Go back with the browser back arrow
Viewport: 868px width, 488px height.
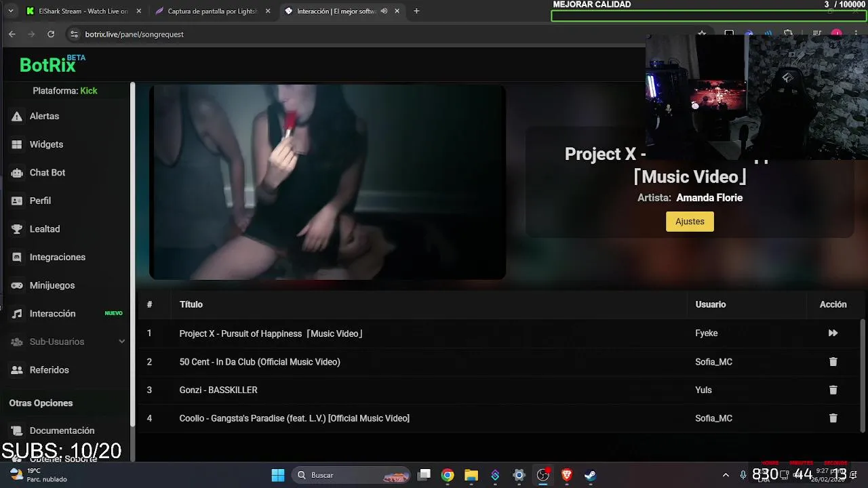coord(12,34)
